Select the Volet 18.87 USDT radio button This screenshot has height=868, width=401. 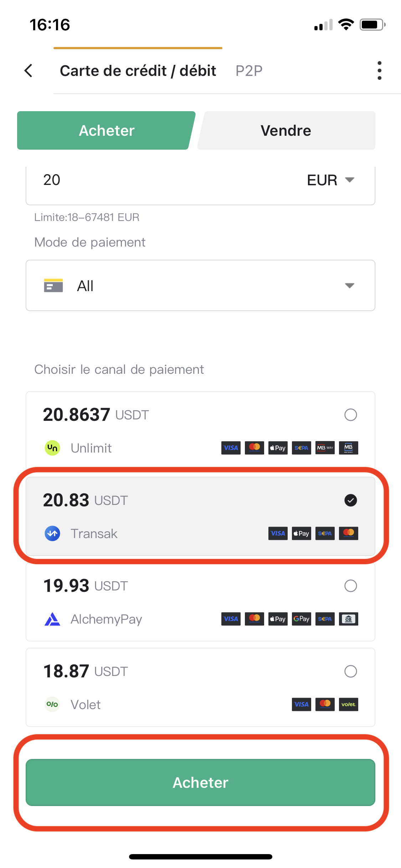pos(351,671)
